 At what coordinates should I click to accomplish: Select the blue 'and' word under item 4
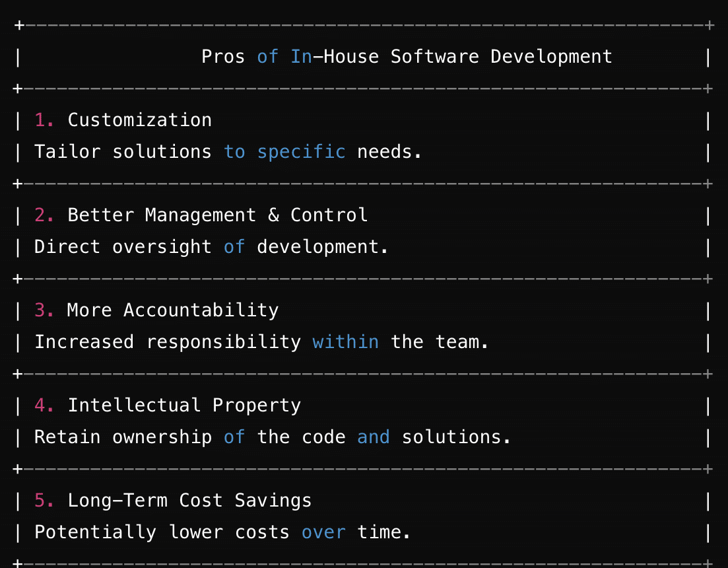pos(374,437)
